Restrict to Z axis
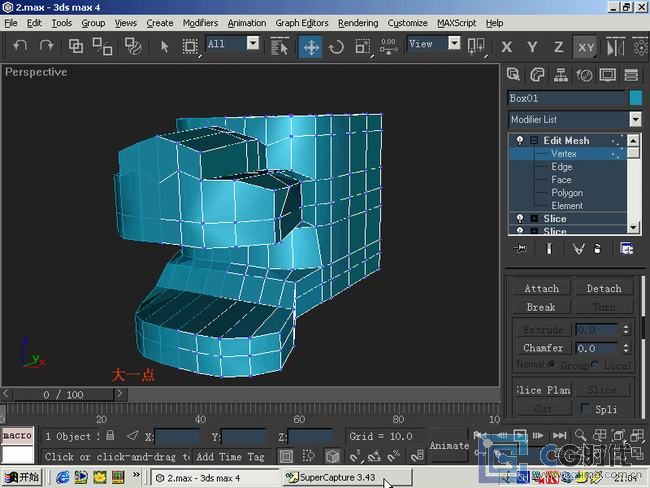The width and height of the screenshot is (650, 488). coord(558,47)
